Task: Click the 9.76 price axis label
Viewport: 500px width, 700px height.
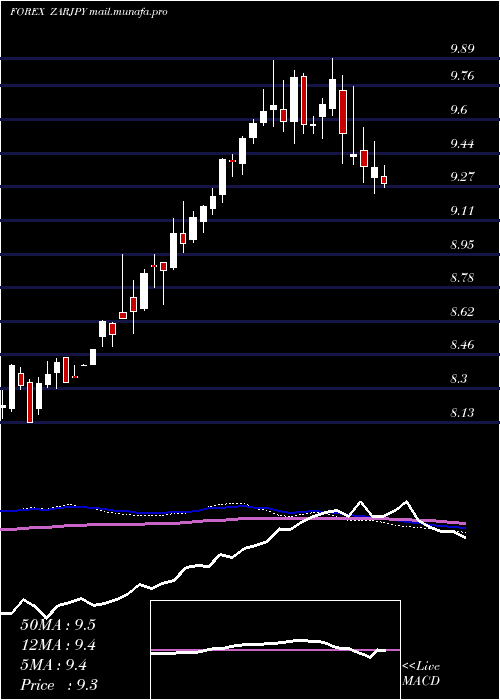Action: click(462, 76)
